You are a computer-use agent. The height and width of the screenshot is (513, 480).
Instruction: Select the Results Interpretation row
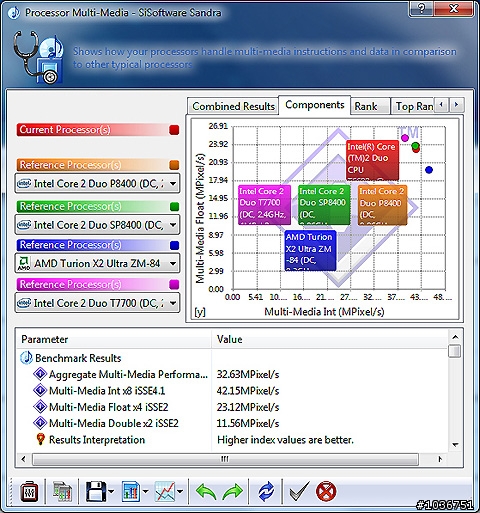point(231,439)
